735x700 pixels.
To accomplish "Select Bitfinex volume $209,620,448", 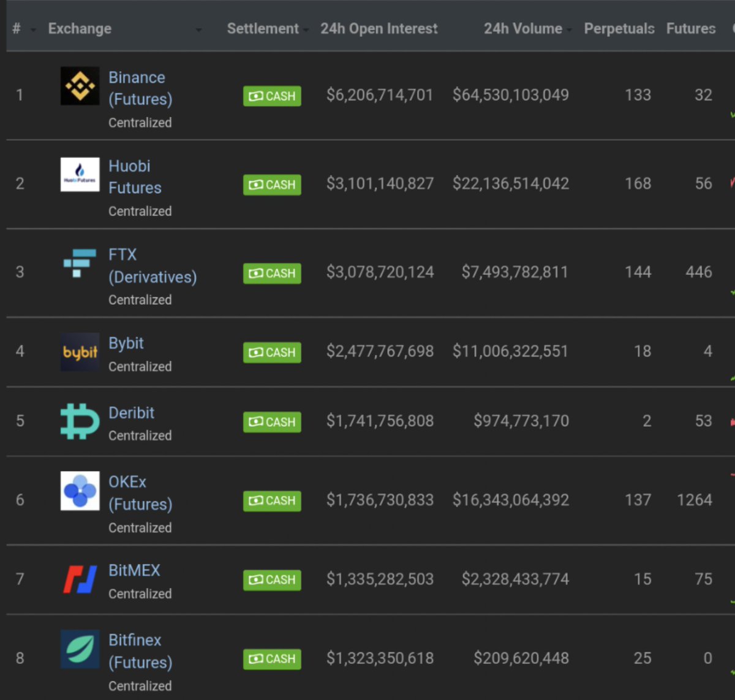I will tap(521, 658).
